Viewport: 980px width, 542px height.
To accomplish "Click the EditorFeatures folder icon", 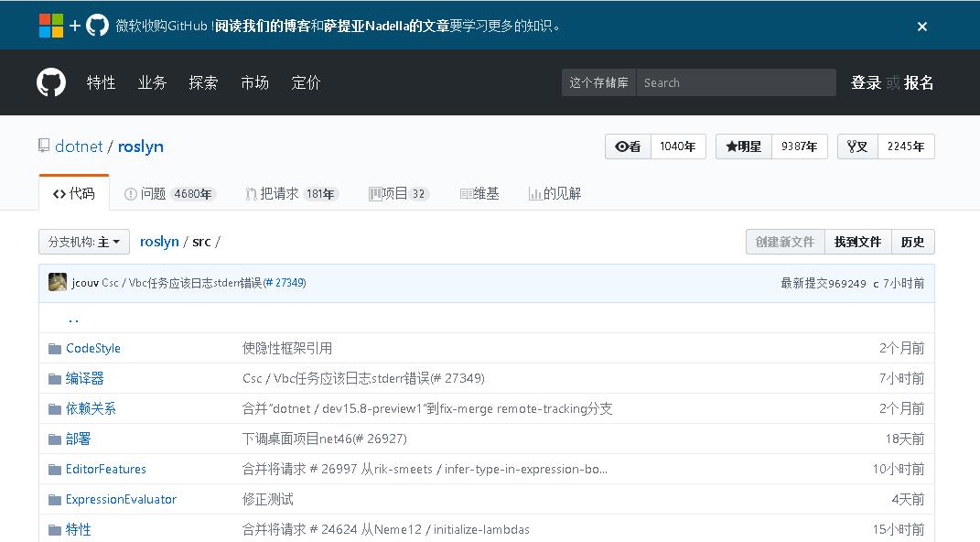I will [x=55, y=469].
